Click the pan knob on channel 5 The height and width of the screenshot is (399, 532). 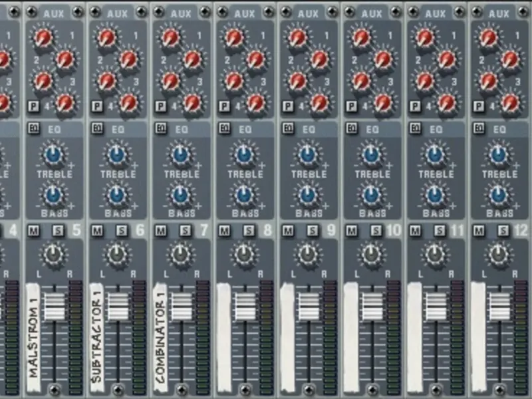pos(54,255)
